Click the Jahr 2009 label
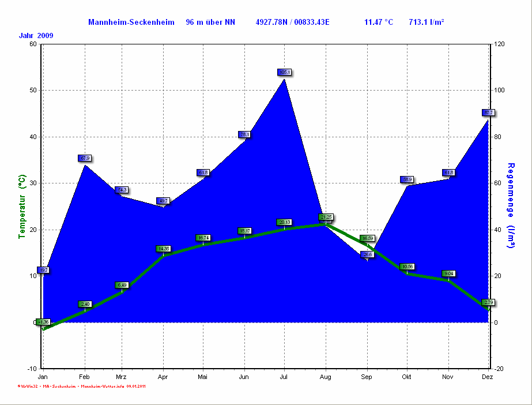The height and width of the screenshot is (405, 532). pyautogui.click(x=36, y=36)
